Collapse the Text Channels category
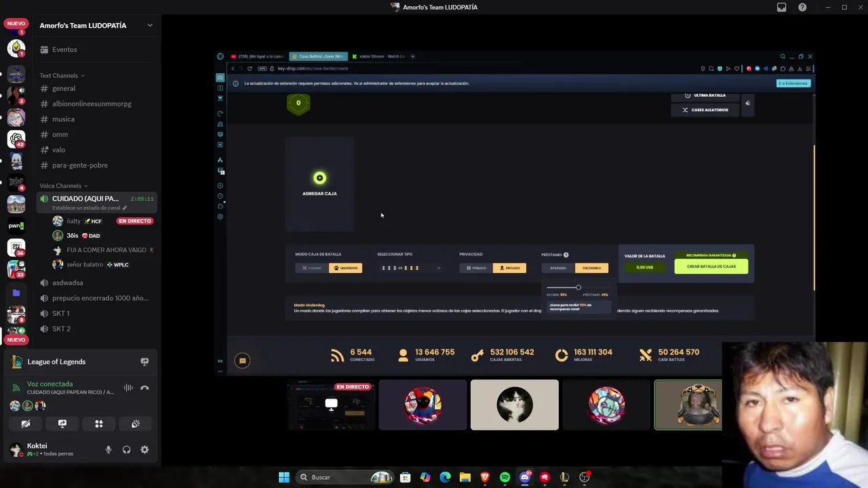868x488 pixels. point(62,75)
